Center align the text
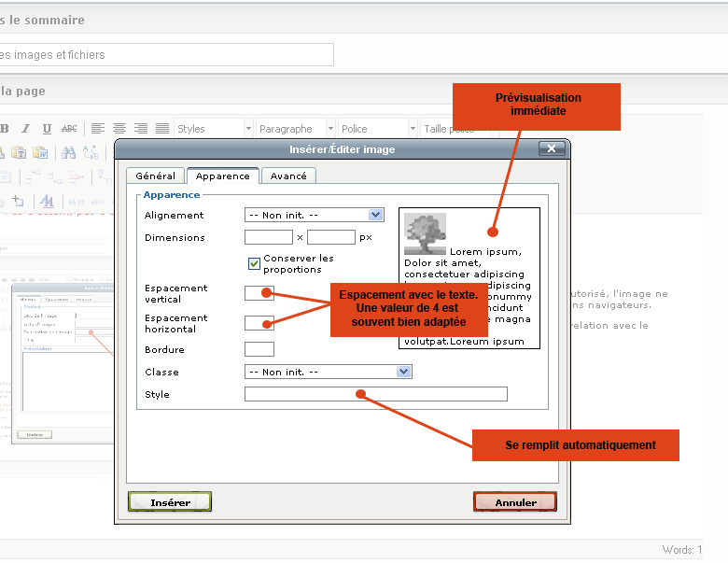 pos(119,129)
